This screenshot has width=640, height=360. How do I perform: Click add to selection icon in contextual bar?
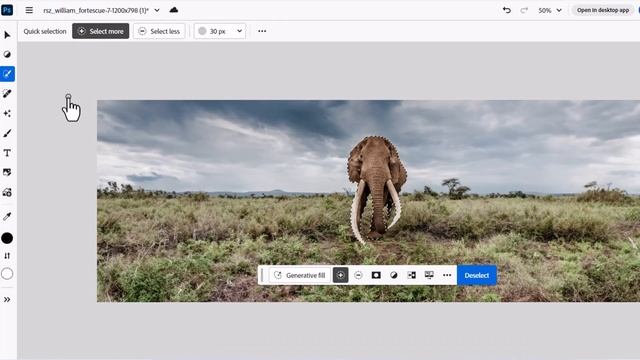pyautogui.click(x=340, y=275)
